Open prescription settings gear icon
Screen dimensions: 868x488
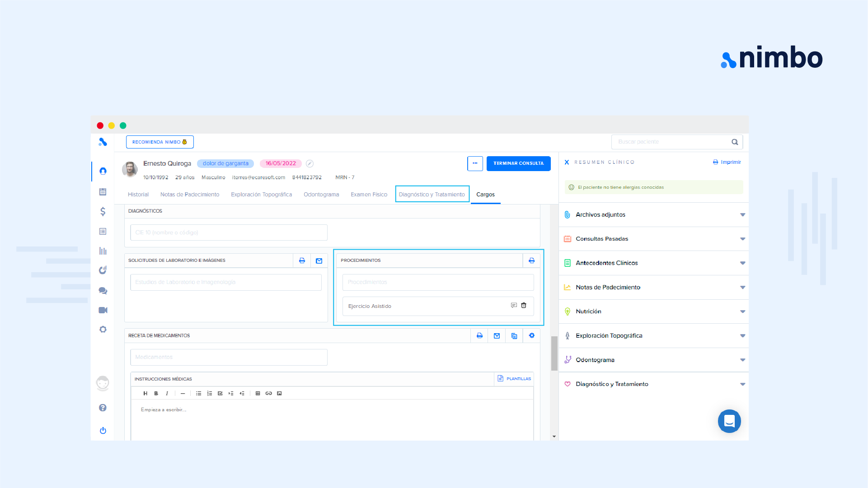coord(531,335)
